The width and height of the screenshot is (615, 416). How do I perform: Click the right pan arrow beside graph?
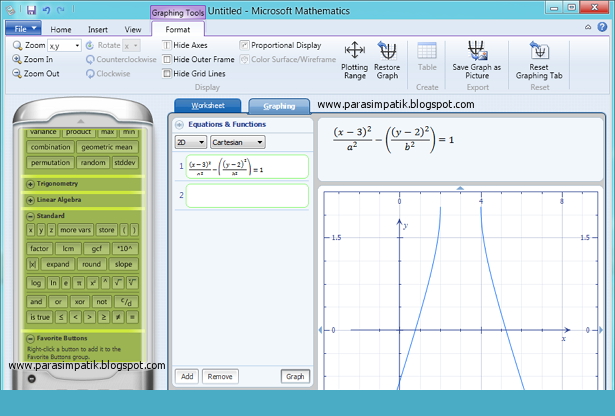click(x=600, y=330)
